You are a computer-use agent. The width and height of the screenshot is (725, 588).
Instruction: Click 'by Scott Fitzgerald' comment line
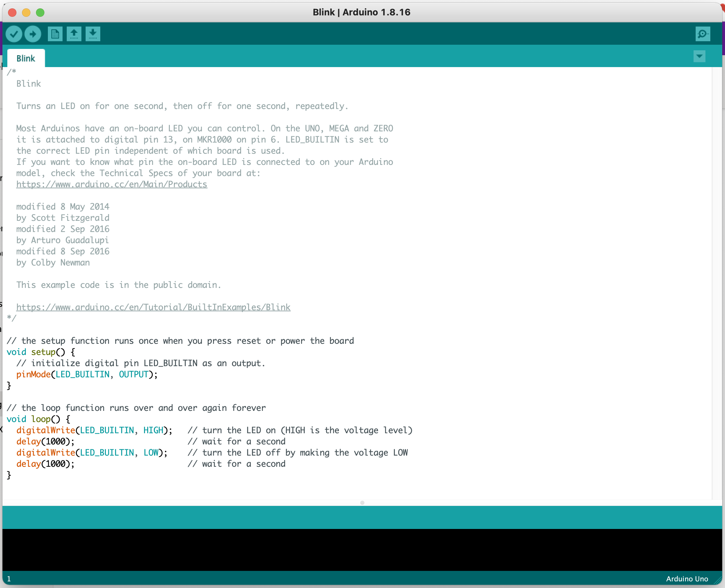coord(63,218)
